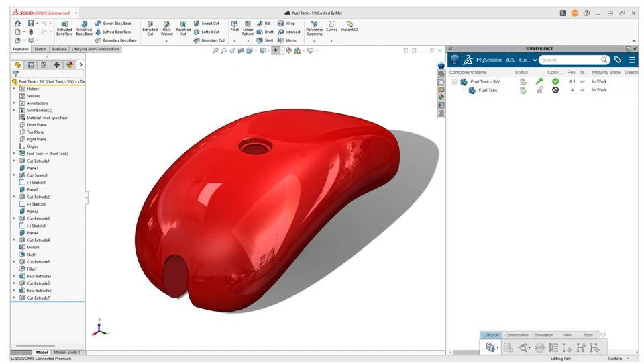Open Lifecycle and Collaboration tab
644x364 pixels.
(95, 49)
